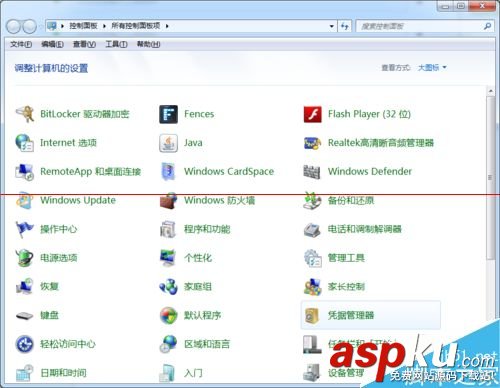
Task: Open the Java control panel icon
Action: [169, 143]
